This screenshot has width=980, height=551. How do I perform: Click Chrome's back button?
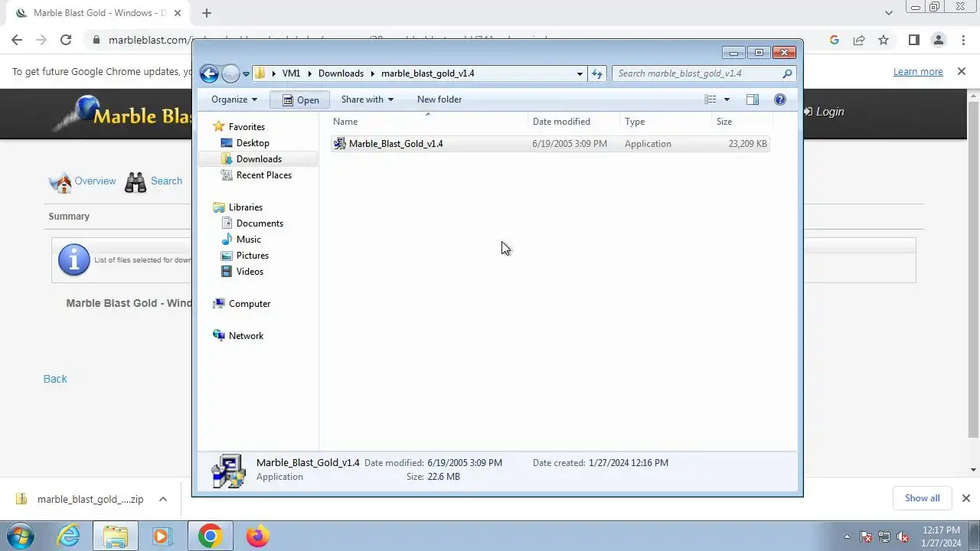tap(17, 40)
